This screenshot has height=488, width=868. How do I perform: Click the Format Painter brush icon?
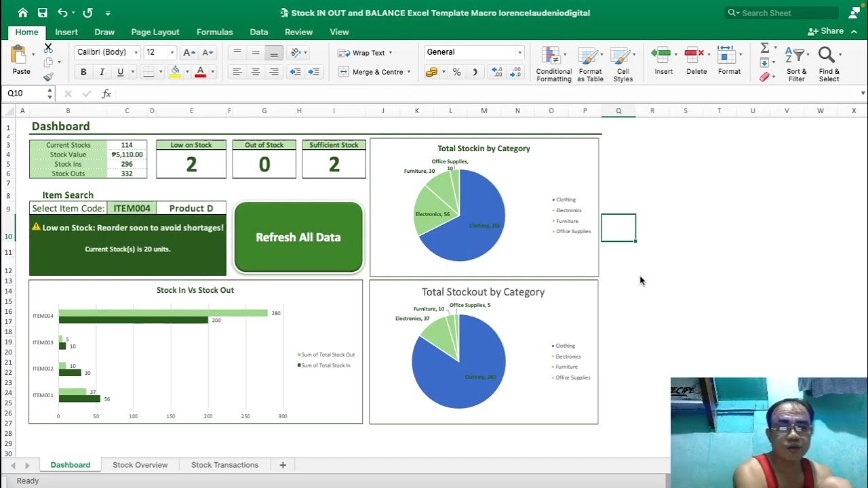click(x=48, y=77)
